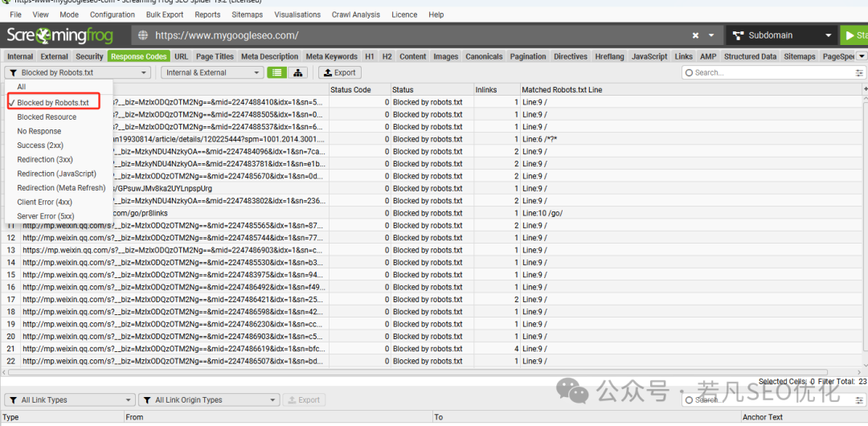This screenshot has height=426, width=868.
Task: Add column with plus icon
Action: click(x=865, y=89)
